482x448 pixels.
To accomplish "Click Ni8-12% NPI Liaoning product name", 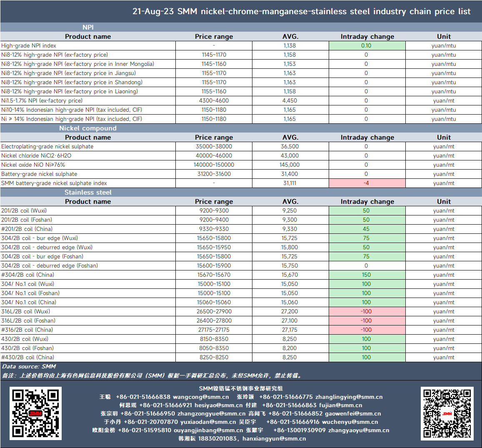I will (70, 92).
